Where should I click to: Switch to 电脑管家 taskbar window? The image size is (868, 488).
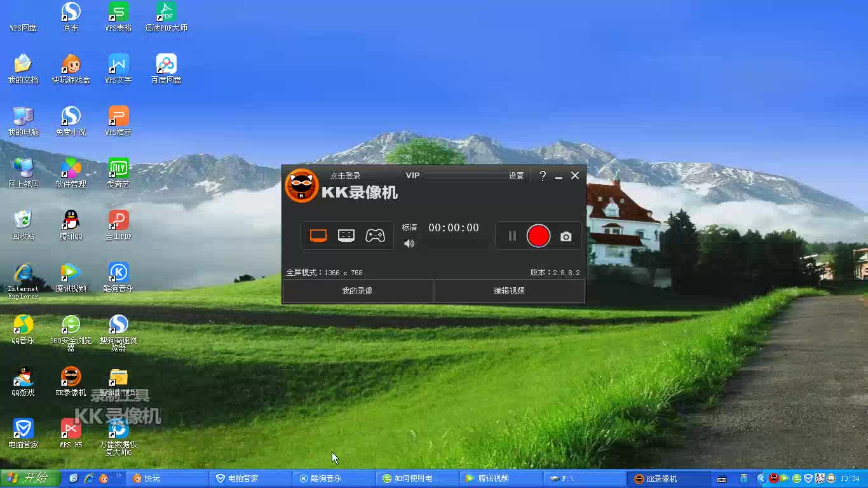252,478
